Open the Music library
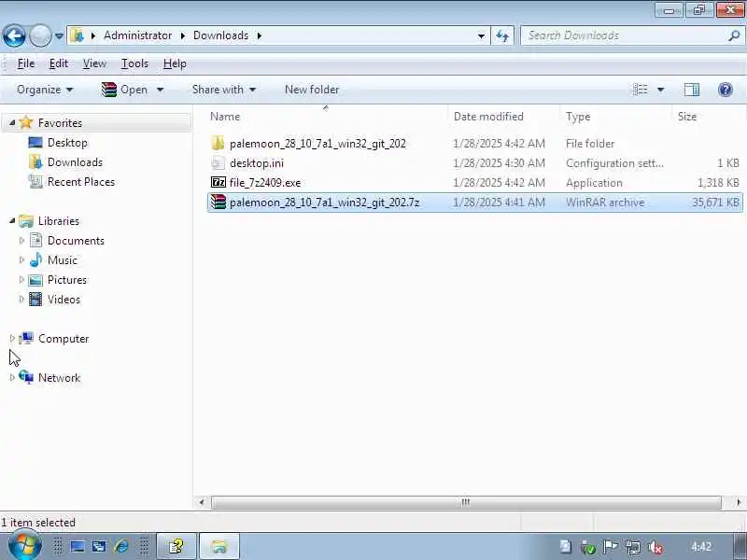The width and height of the screenshot is (747, 560). pos(63,260)
